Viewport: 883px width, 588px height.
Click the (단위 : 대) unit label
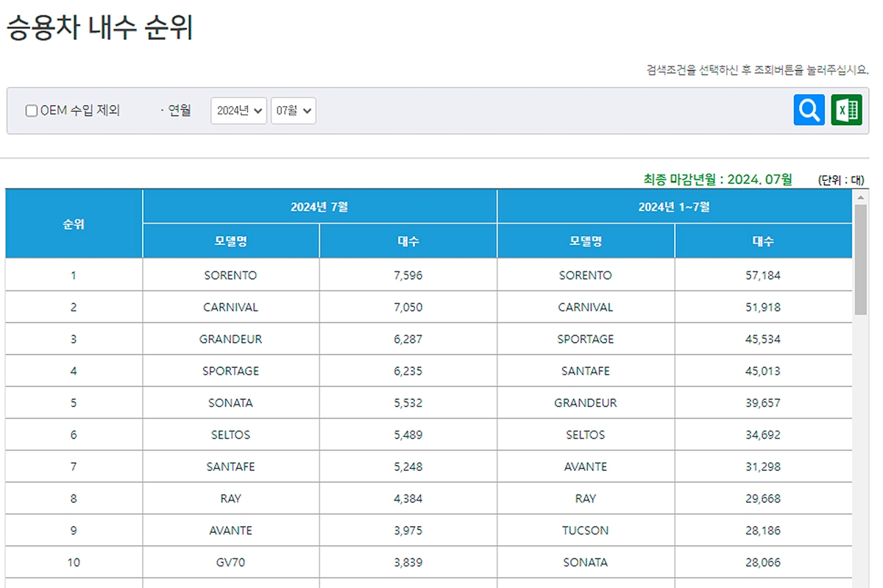[x=841, y=180]
